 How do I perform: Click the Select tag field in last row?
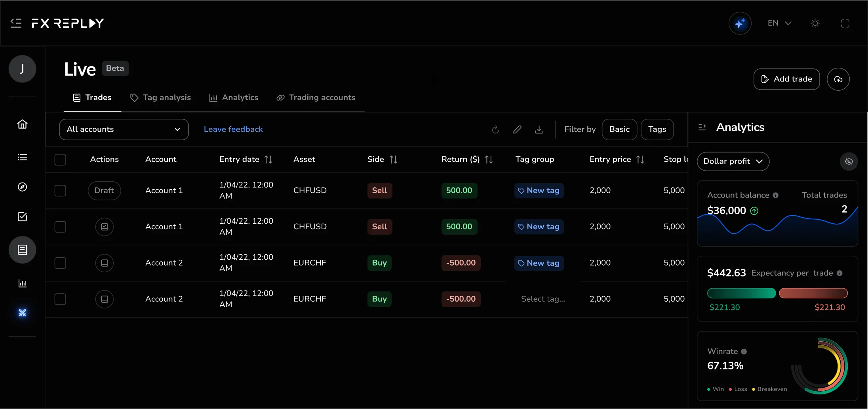543,299
